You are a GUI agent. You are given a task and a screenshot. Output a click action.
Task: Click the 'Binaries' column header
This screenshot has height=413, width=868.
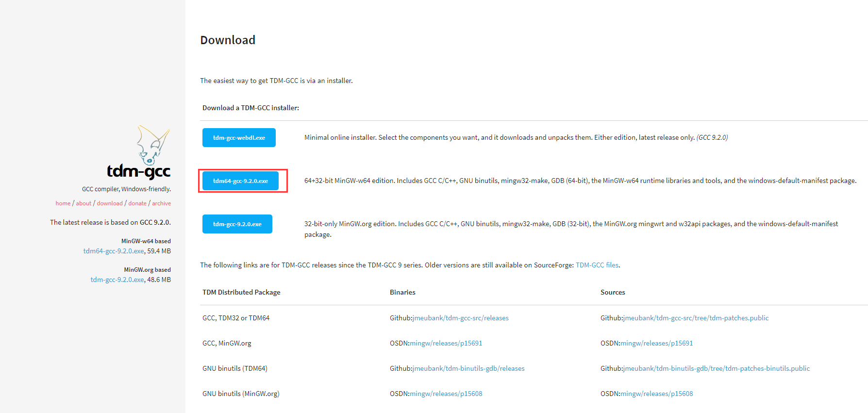coord(402,292)
